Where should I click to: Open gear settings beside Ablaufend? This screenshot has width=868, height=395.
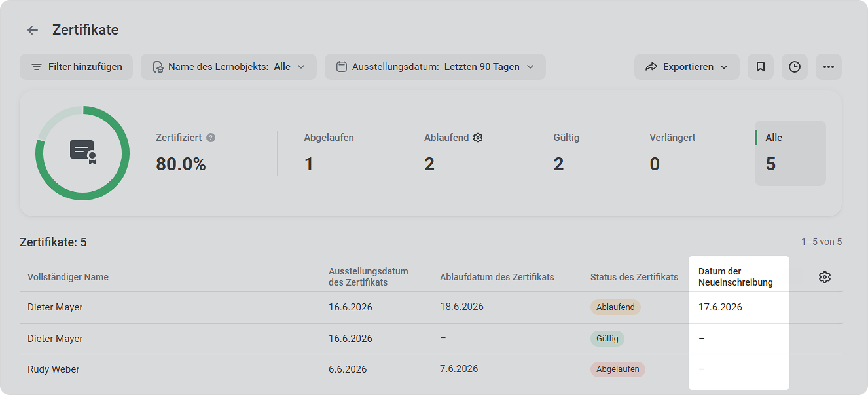click(478, 138)
